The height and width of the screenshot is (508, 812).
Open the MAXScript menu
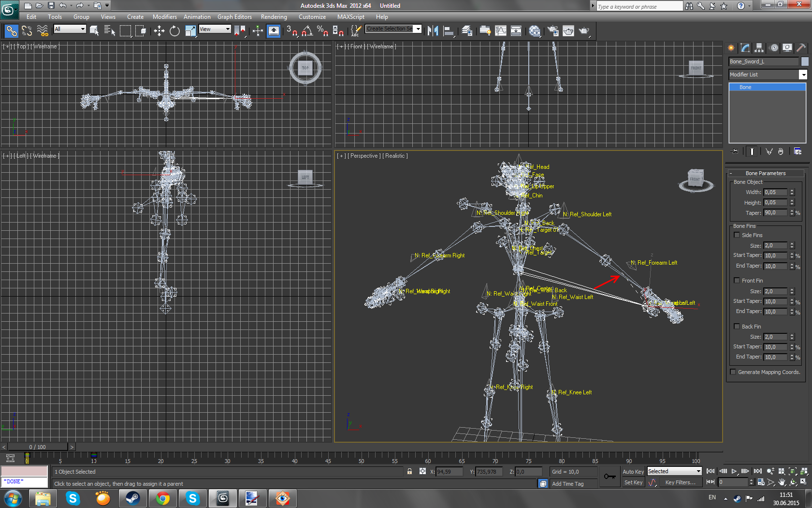pos(350,17)
